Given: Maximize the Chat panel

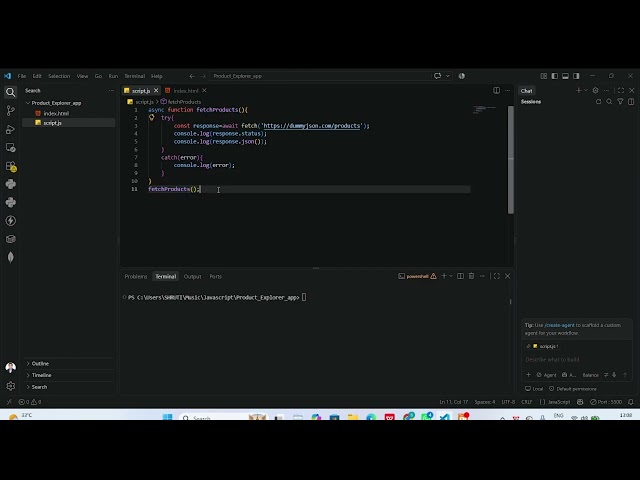Looking at the screenshot, I should coord(621,91).
